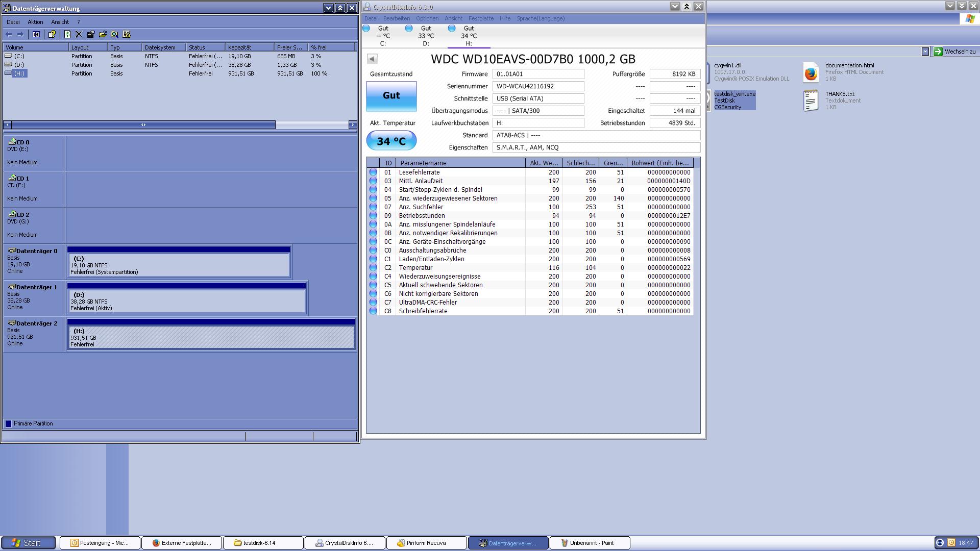
Task: Click the magnifier search toolbar icon
Action: click(115, 34)
